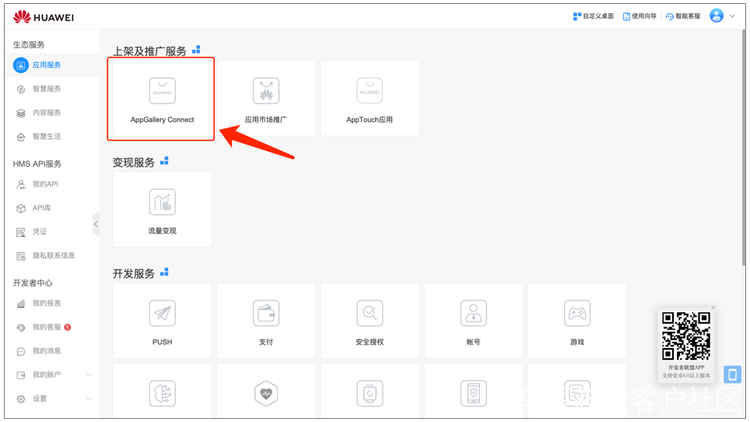Click the HMS API服务 section heading
The image size is (750, 422).
(x=37, y=164)
